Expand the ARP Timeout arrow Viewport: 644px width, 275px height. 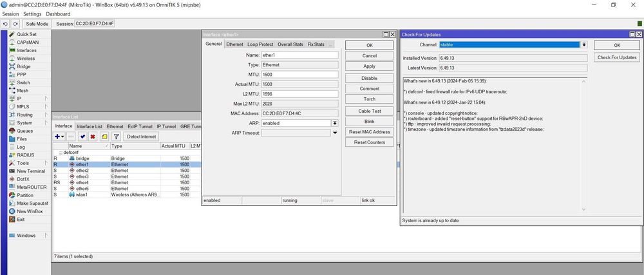[x=335, y=133]
